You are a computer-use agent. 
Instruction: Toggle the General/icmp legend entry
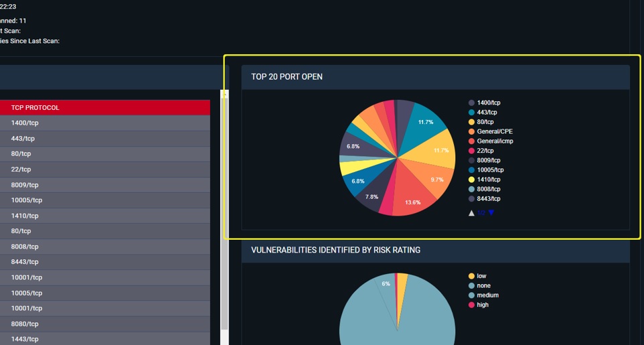[491, 141]
